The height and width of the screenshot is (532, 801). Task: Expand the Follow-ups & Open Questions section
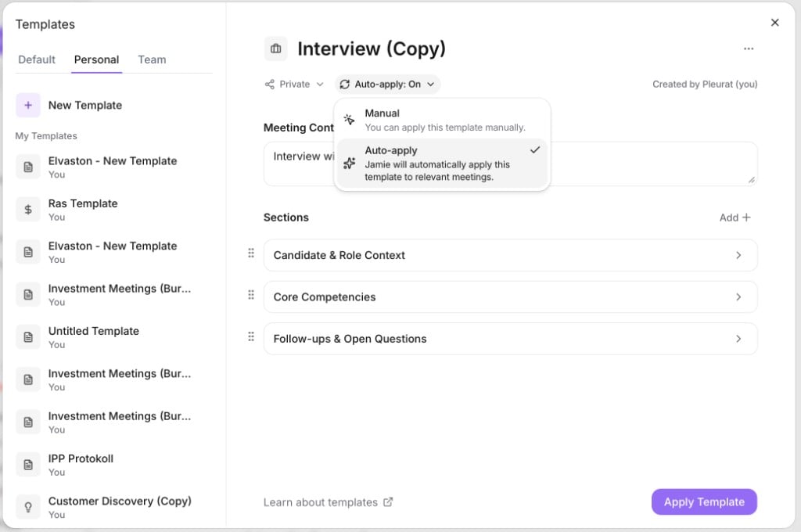tap(510, 339)
